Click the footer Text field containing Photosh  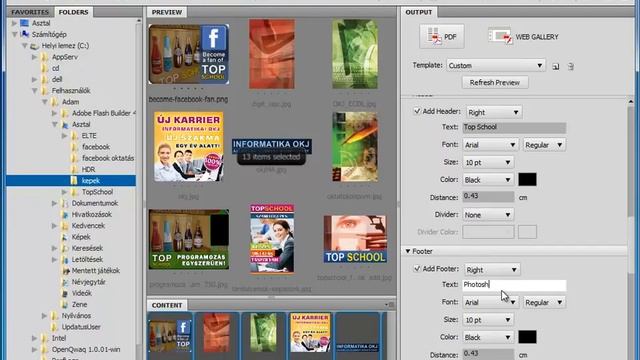(x=514, y=285)
